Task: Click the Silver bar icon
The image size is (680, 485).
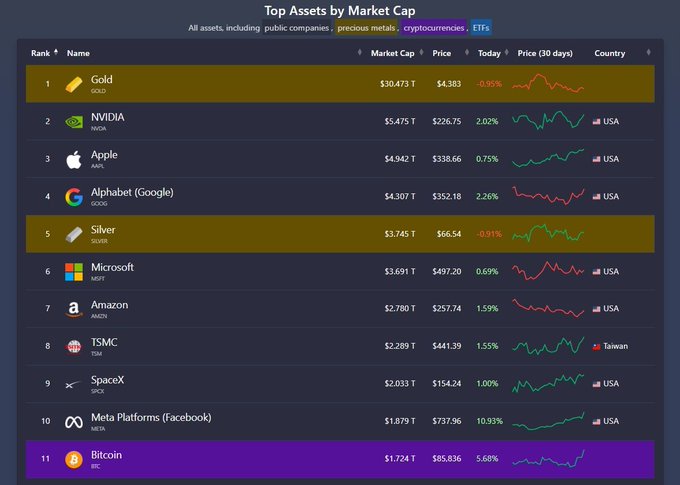Action: [74, 235]
